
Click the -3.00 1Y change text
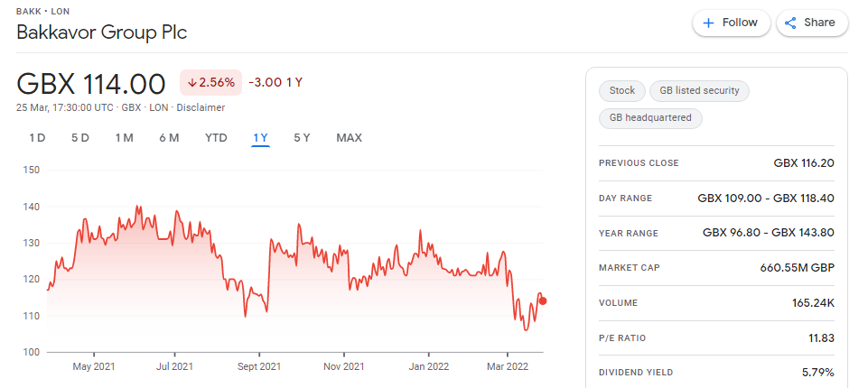[x=275, y=83]
